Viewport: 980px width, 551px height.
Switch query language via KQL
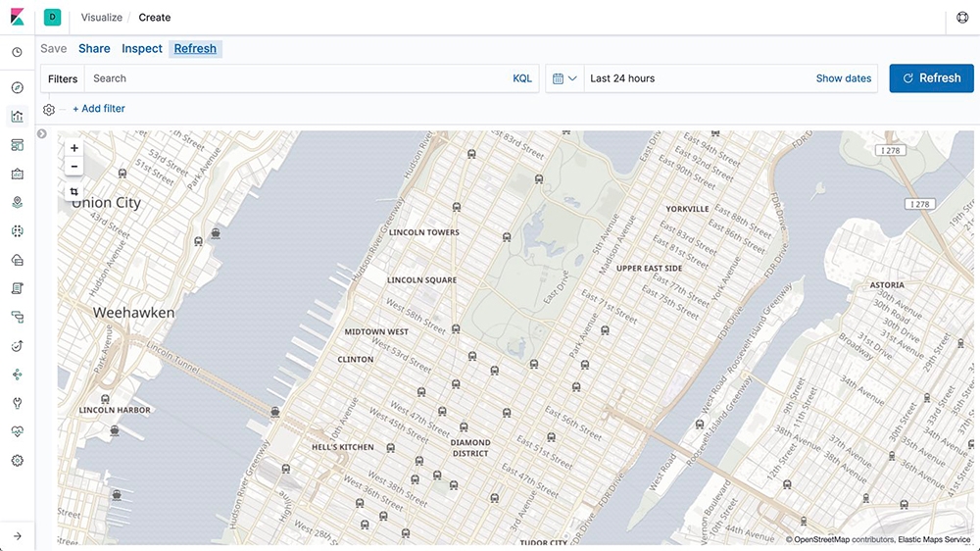pos(522,78)
